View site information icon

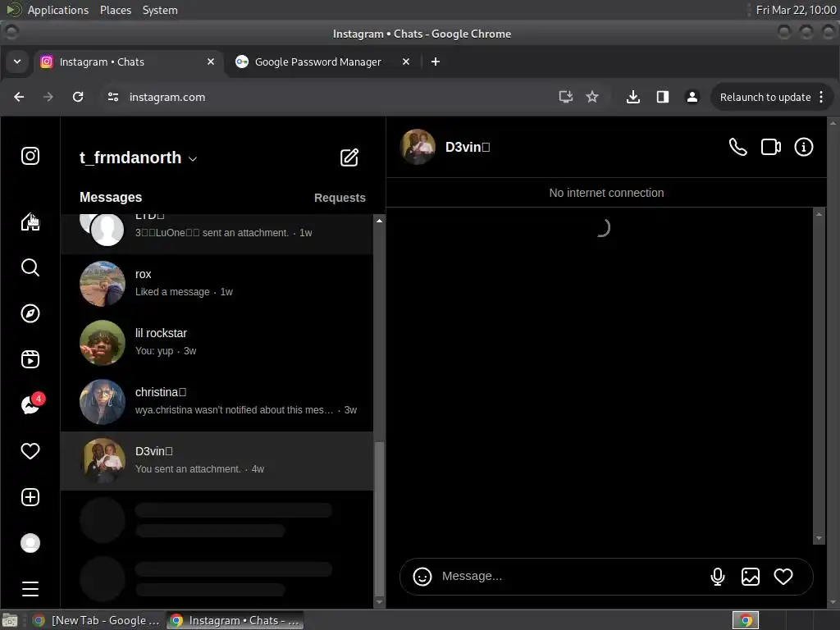(x=113, y=97)
